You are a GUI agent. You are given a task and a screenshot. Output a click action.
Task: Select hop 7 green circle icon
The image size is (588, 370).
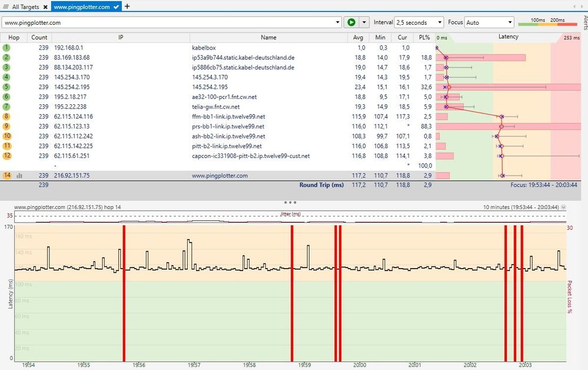(x=6, y=107)
